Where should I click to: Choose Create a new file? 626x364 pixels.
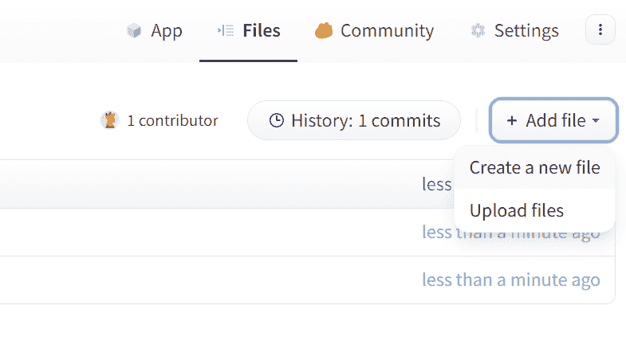(534, 168)
